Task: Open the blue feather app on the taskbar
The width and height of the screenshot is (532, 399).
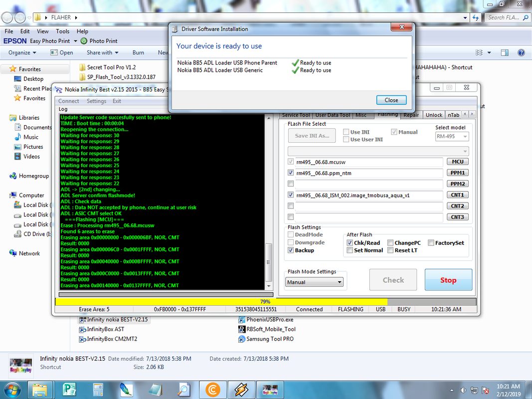Action: pos(127,390)
